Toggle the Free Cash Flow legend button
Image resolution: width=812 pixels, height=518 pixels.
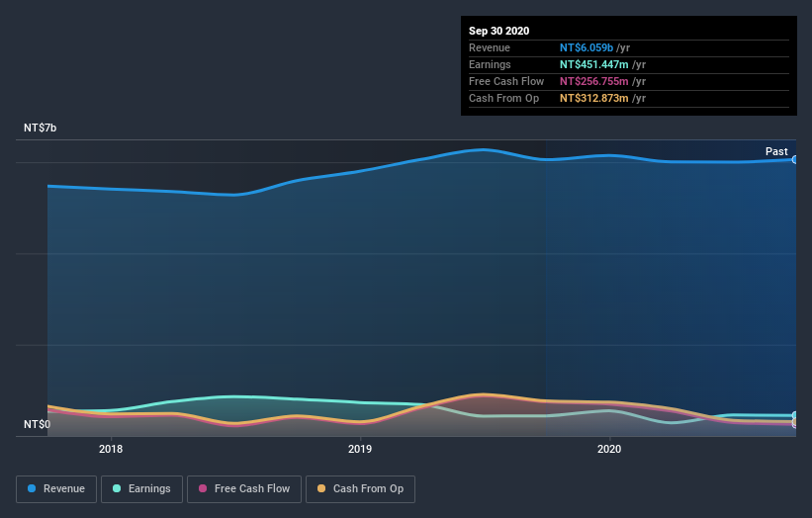coord(244,489)
